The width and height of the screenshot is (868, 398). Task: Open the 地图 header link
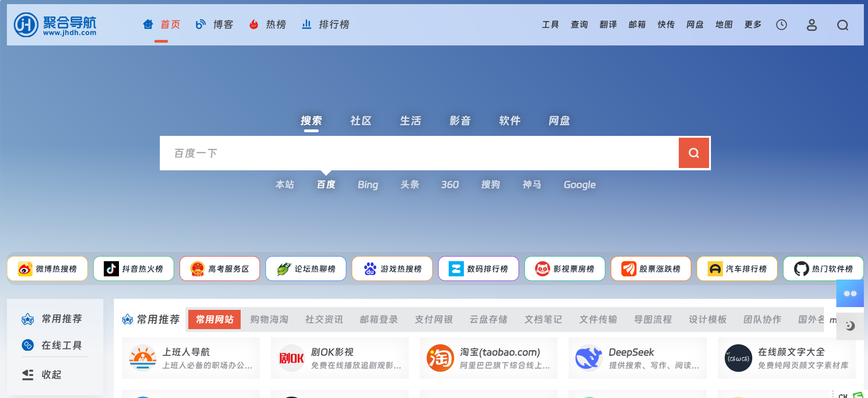724,24
